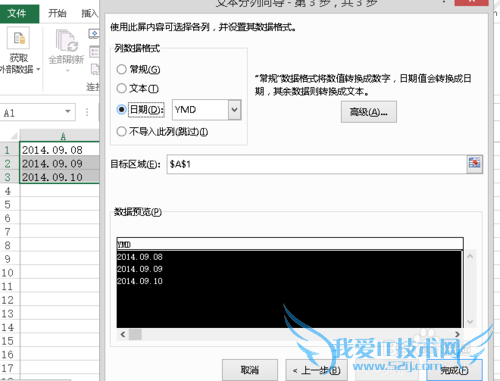Screen dimensions: 500x381
Task: Click the 目标区域 input field
Action: (x=317, y=164)
